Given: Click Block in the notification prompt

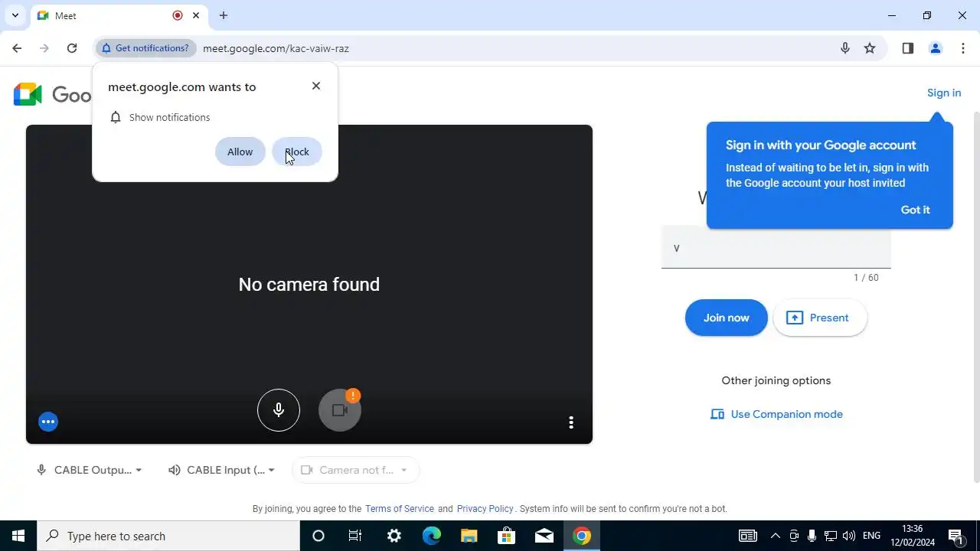Looking at the screenshot, I should [297, 152].
